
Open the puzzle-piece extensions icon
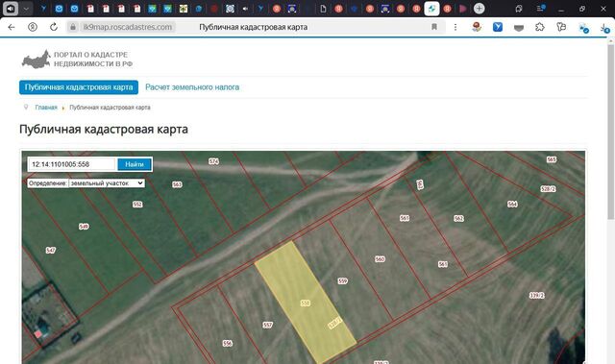(540, 27)
